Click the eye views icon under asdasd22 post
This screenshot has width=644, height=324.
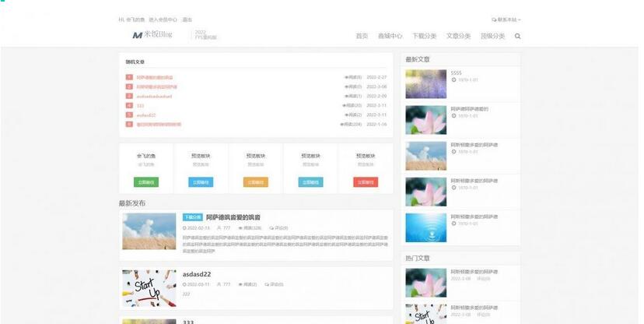(x=241, y=284)
